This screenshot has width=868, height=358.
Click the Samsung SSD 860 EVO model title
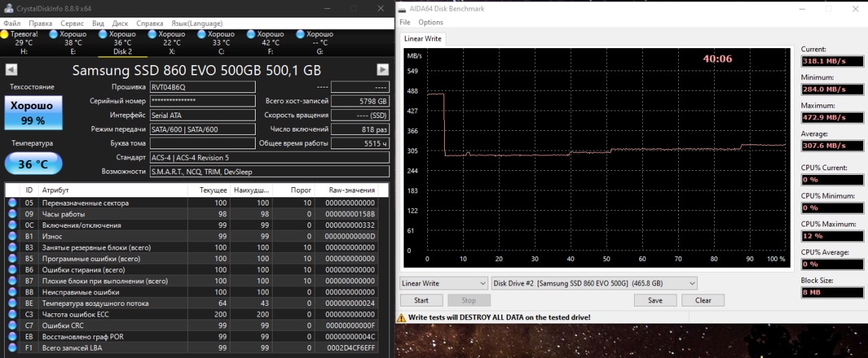(x=197, y=70)
